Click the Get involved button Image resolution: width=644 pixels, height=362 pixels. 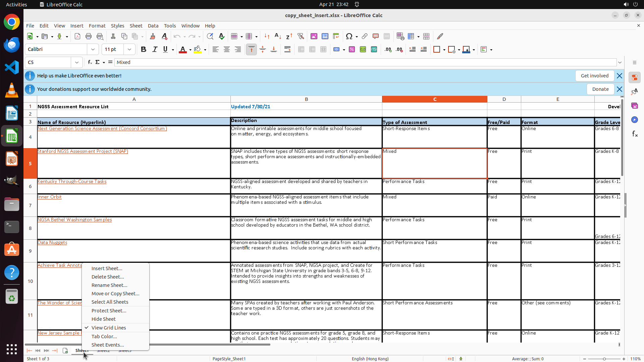pyautogui.click(x=594, y=76)
